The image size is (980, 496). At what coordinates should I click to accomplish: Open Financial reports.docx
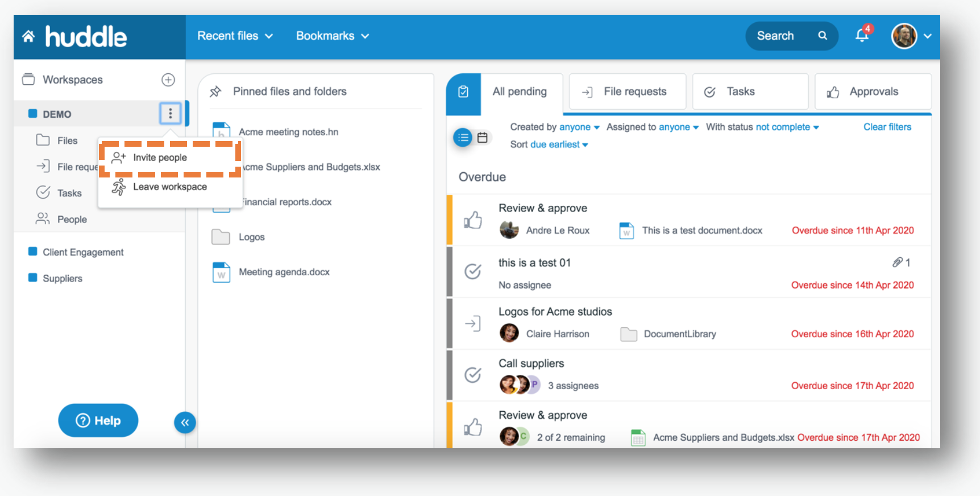(286, 202)
